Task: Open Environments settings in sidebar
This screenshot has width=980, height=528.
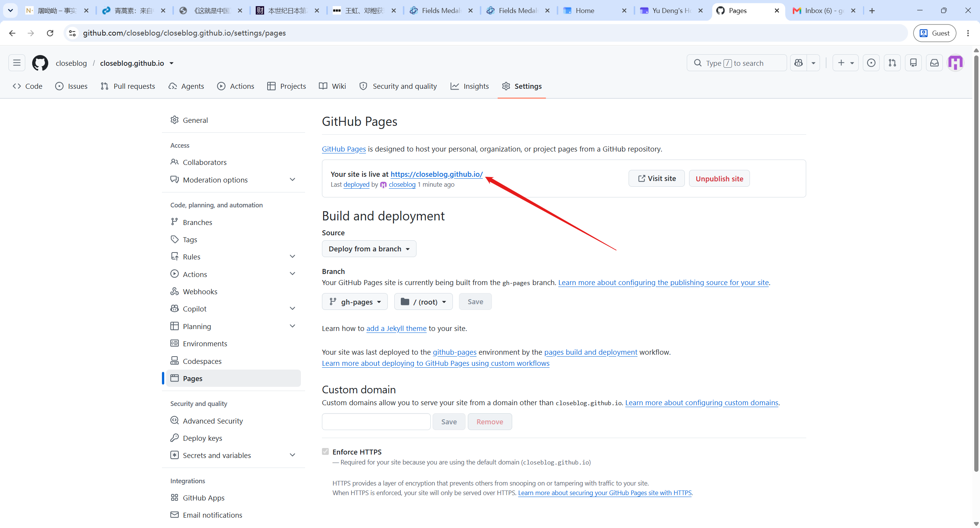Action: pyautogui.click(x=234, y=344)
